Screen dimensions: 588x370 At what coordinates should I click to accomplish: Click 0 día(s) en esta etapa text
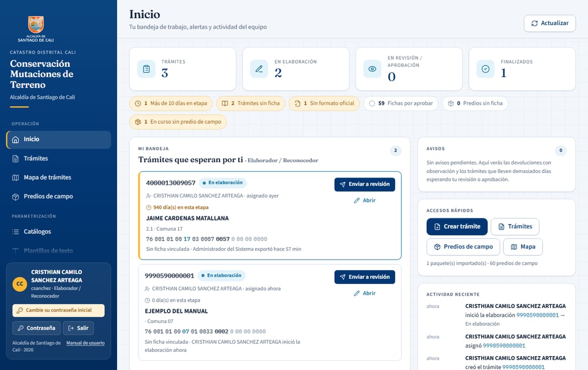point(173,301)
